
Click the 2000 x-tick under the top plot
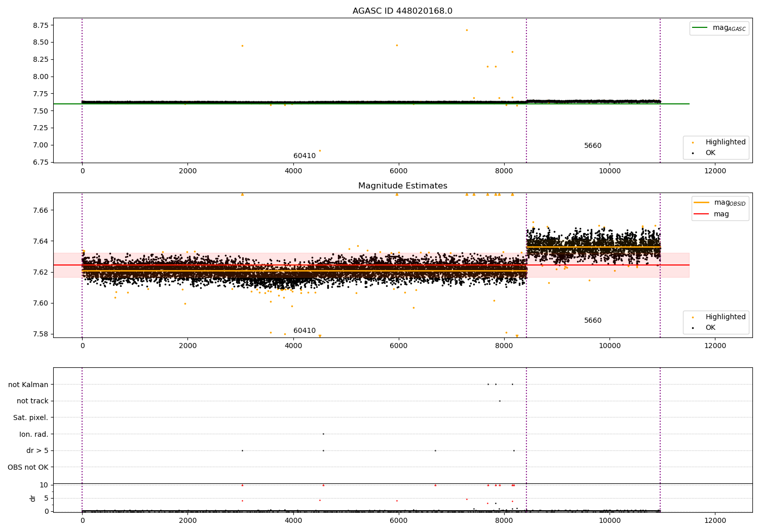click(x=187, y=171)
